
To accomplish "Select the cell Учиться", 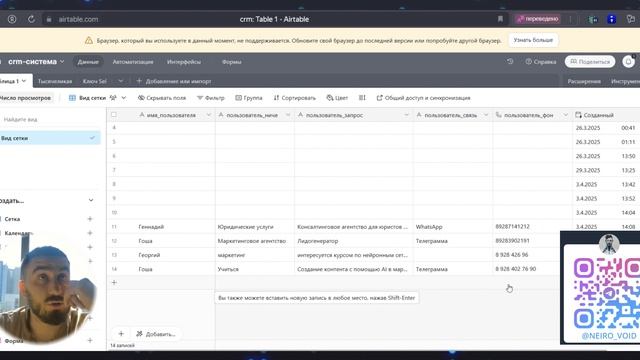I will [255, 269].
